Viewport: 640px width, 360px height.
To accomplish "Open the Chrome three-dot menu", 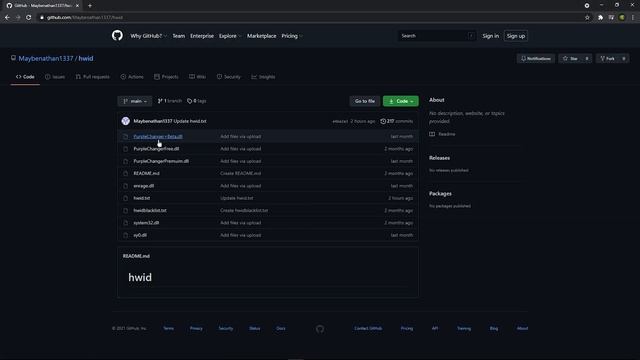I will coord(633,18).
